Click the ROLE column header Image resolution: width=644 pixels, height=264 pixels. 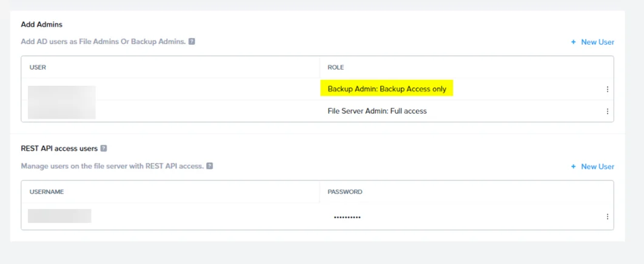pyautogui.click(x=335, y=67)
